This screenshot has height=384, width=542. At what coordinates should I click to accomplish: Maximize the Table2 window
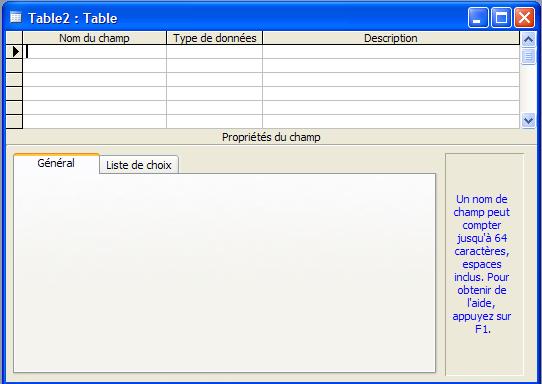[501, 17]
